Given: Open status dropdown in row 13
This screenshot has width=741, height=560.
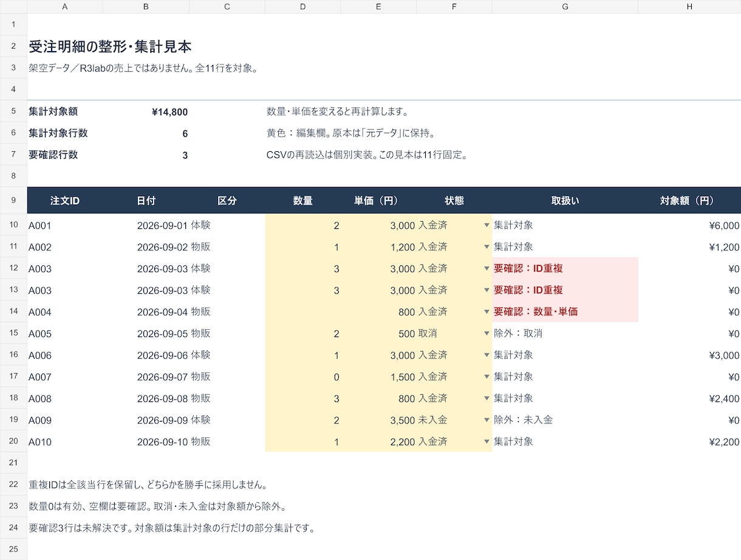Looking at the screenshot, I should [487, 290].
